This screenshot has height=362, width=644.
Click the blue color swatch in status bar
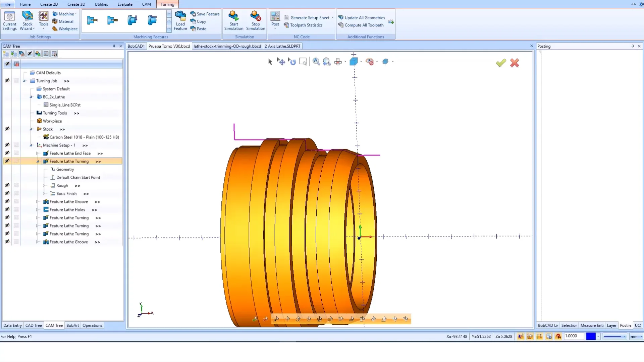(x=591, y=337)
